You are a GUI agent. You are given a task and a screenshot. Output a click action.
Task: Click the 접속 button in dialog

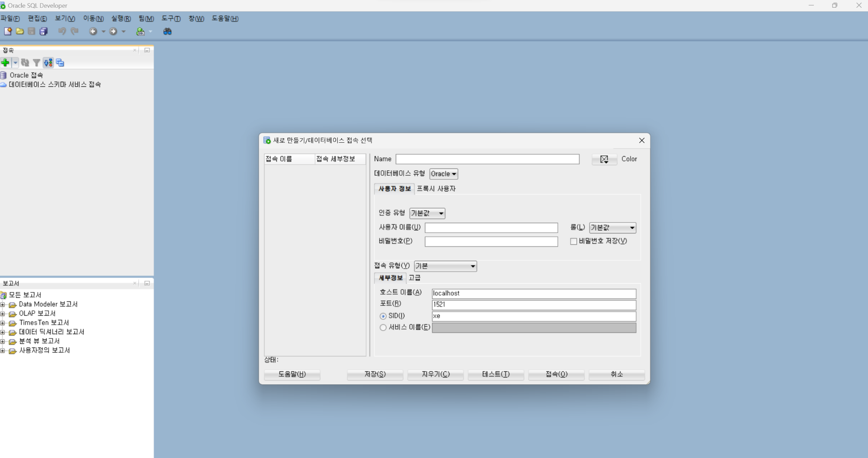[556, 374]
